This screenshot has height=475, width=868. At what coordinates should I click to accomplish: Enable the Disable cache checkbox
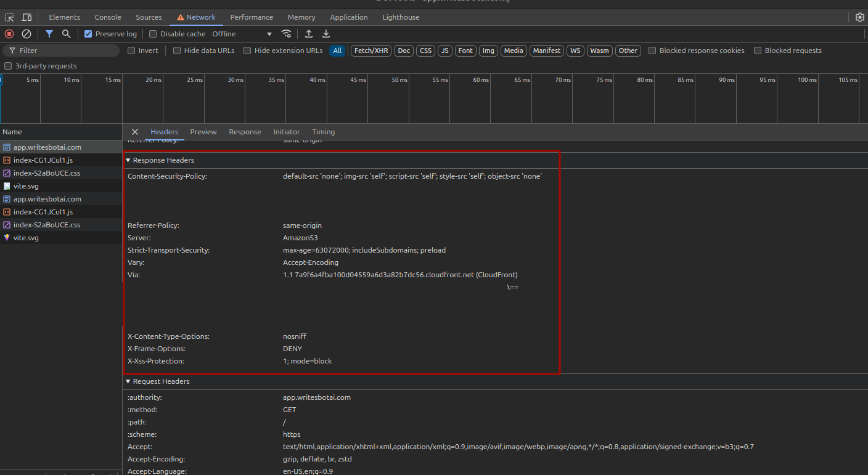pyautogui.click(x=154, y=34)
